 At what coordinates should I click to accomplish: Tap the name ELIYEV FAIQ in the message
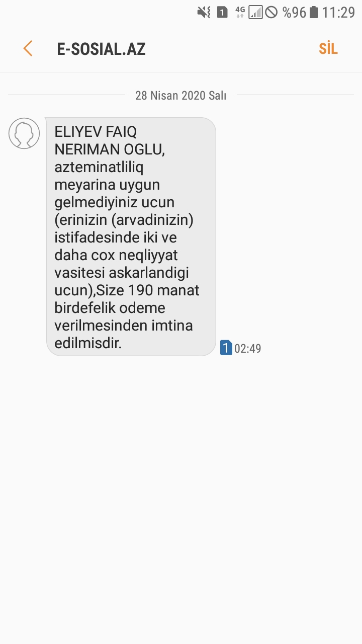click(x=96, y=132)
